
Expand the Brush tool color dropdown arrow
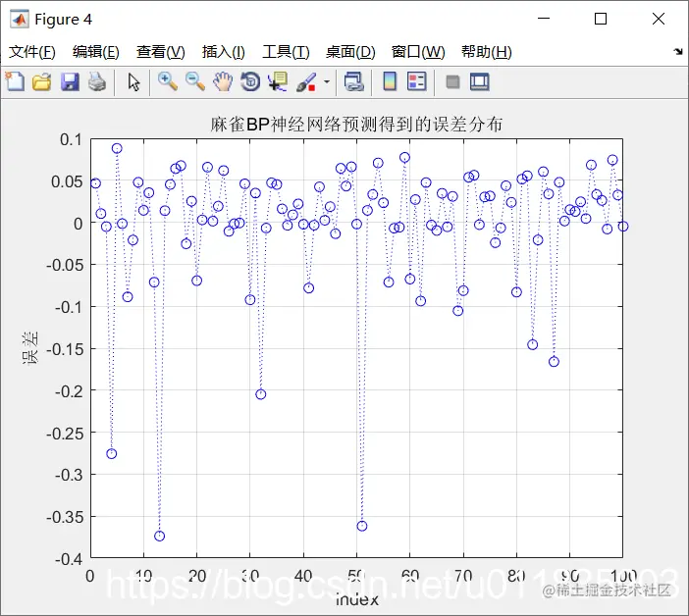(327, 82)
